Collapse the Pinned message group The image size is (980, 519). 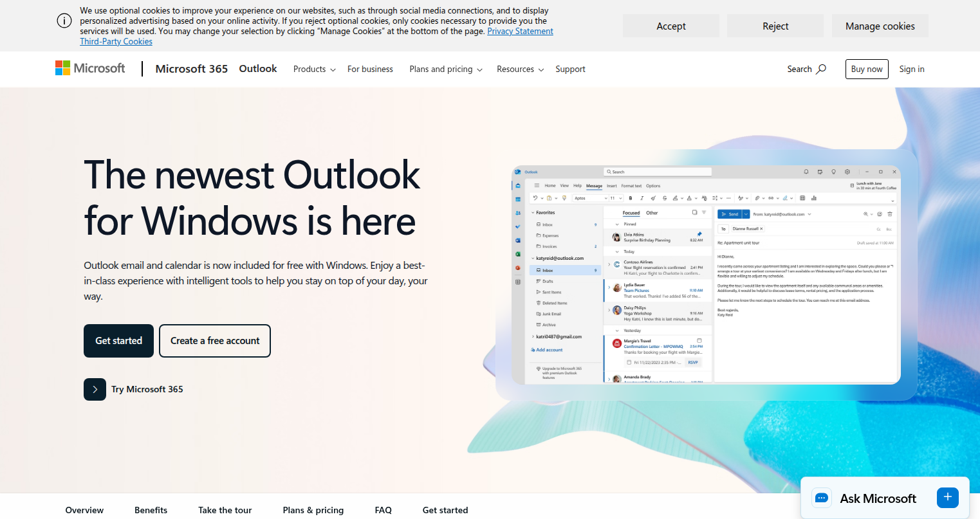616,224
